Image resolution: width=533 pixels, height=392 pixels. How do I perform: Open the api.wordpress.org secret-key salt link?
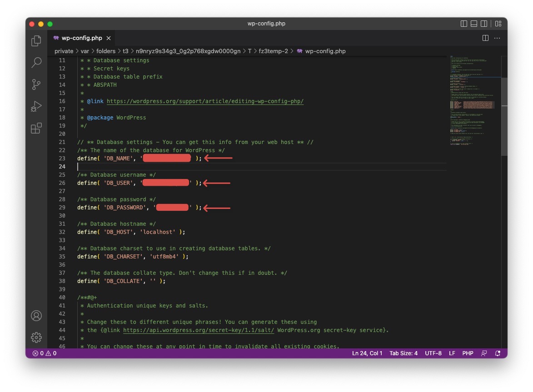point(199,330)
